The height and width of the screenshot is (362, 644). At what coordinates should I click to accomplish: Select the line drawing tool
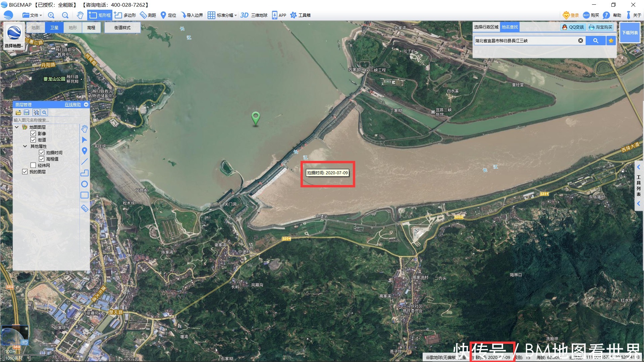pos(85,162)
